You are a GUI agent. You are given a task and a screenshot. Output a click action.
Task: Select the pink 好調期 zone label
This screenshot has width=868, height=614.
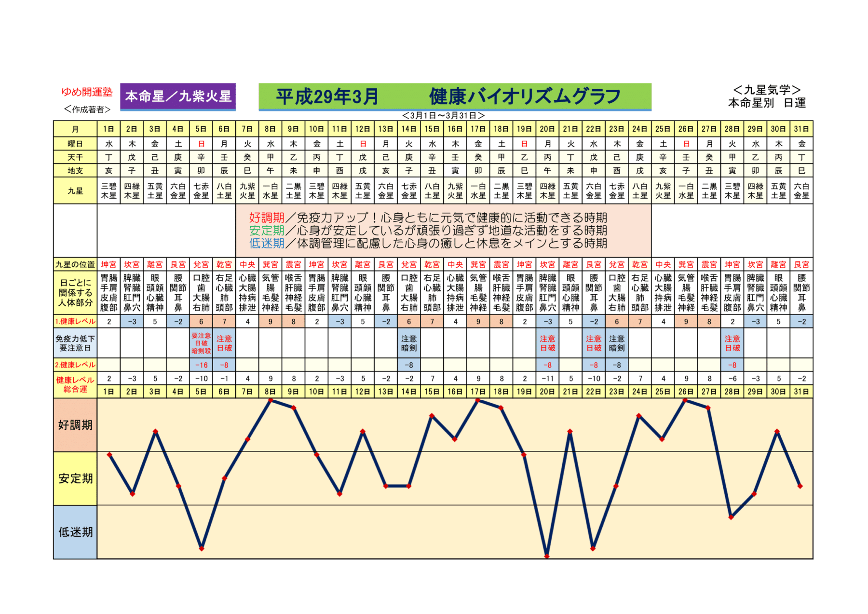click(x=75, y=425)
